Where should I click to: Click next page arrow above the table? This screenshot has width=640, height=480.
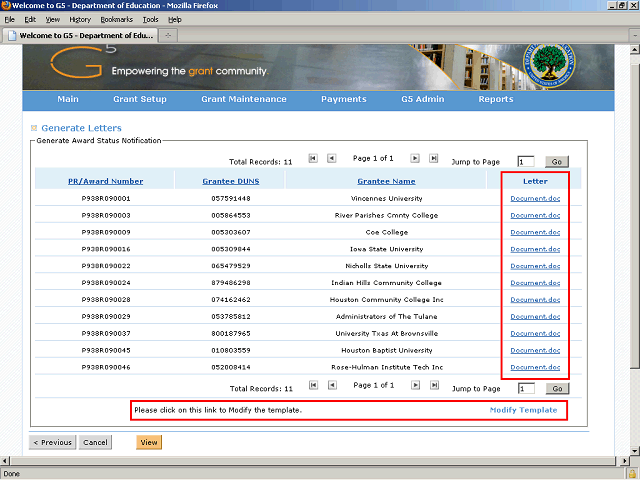tap(415, 158)
